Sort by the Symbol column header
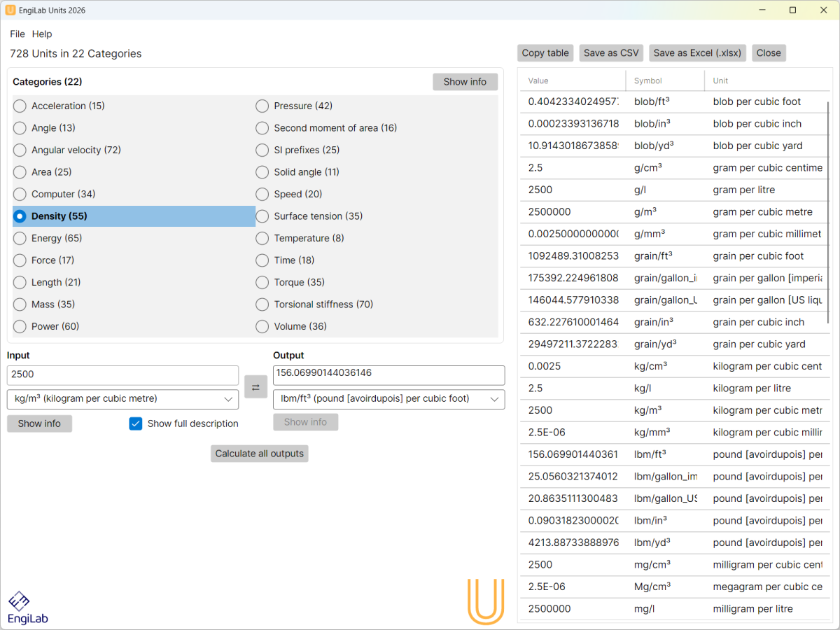The height and width of the screenshot is (630, 840). [648, 80]
